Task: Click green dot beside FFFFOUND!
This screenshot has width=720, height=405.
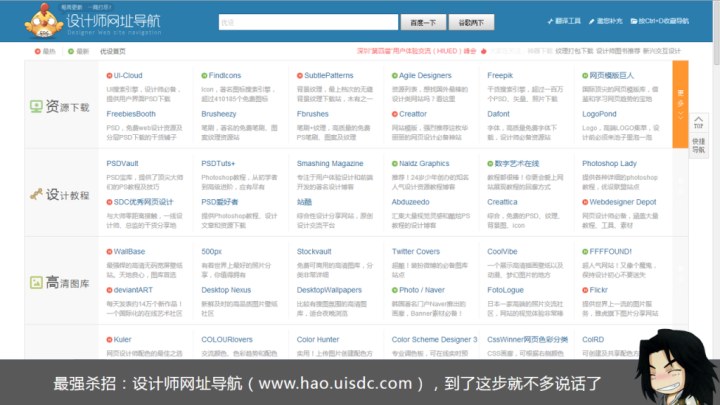Action: (585, 252)
